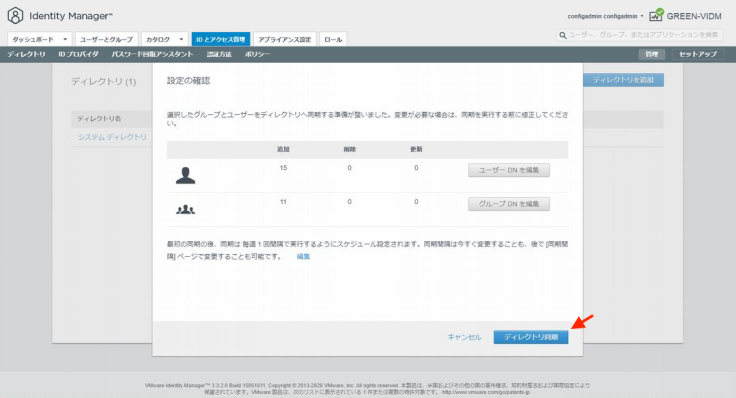Open ポリシー submenu item
The height and width of the screenshot is (398, 736).
[x=257, y=54]
